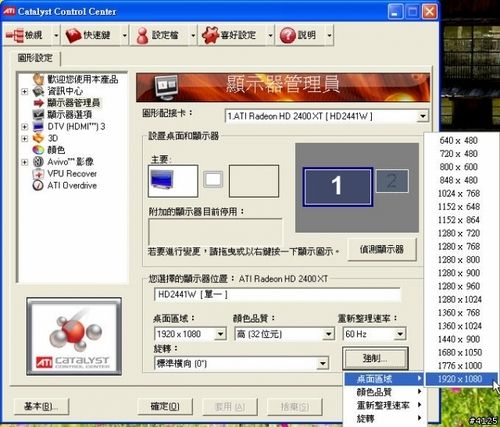
Task: Click the 喜好設定 preferences gear icon
Action: pyautogui.click(x=210, y=35)
